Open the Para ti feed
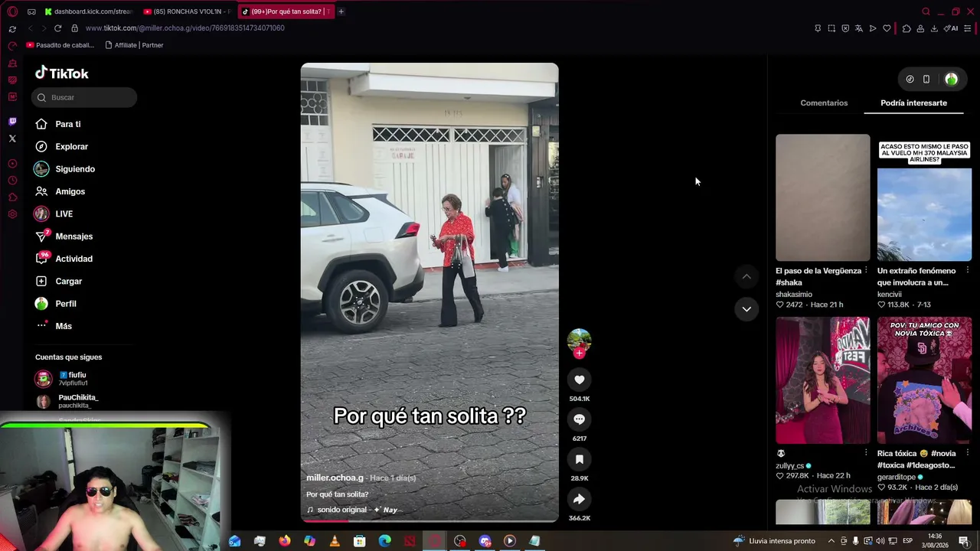This screenshot has height=551, width=980. tap(58, 124)
